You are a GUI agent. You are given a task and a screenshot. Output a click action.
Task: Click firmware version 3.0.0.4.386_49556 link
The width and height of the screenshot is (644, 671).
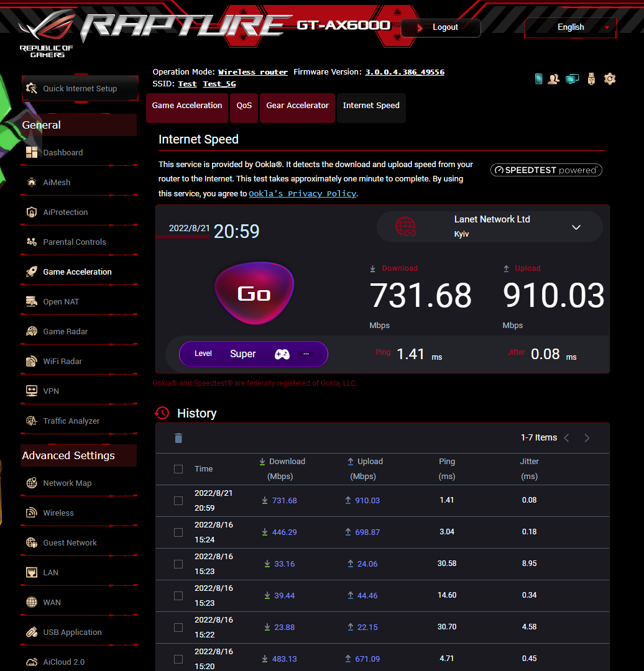[x=405, y=72]
